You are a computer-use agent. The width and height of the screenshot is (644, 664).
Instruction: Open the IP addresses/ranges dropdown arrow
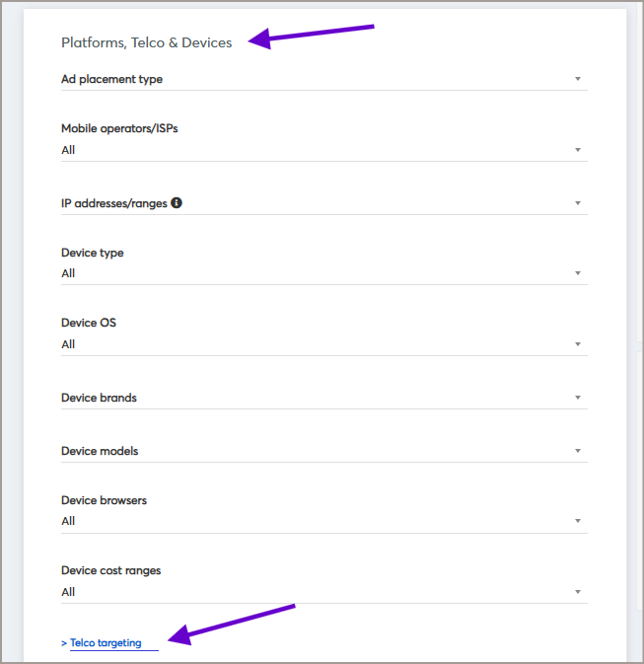(578, 203)
